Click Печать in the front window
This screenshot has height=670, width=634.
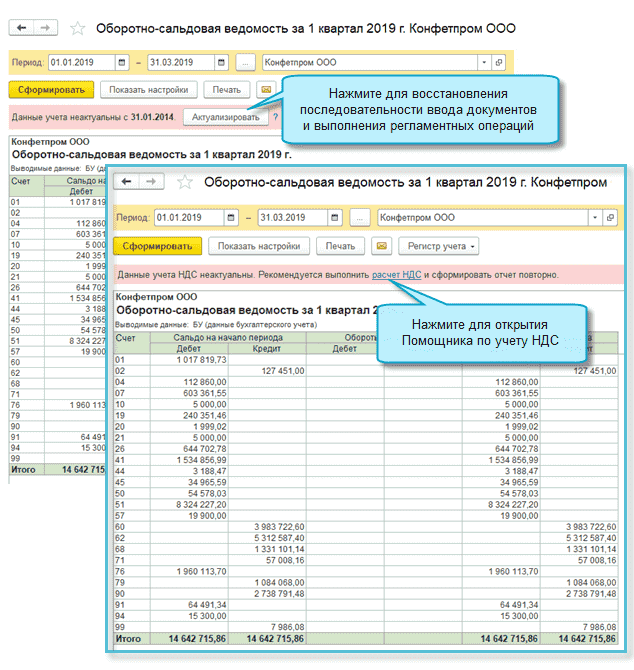click(340, 246)
